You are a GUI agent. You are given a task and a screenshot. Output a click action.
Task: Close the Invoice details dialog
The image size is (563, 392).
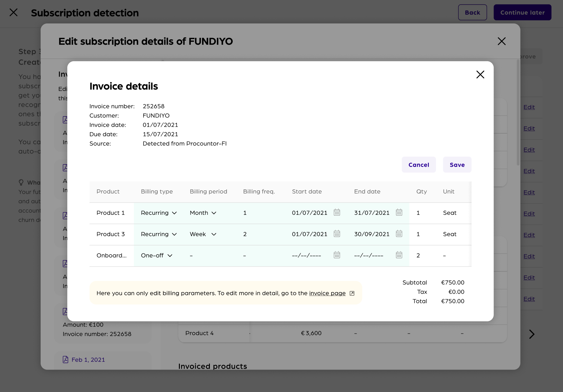coord(480,74)
